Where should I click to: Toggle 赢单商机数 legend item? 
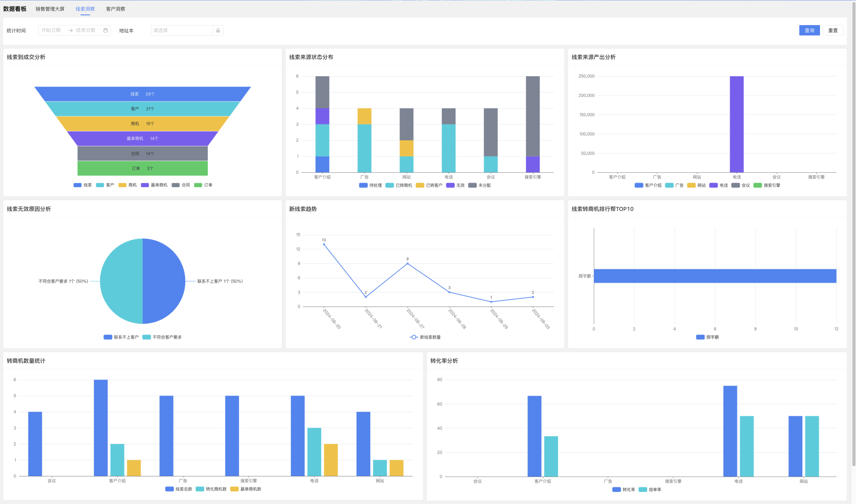246,489
